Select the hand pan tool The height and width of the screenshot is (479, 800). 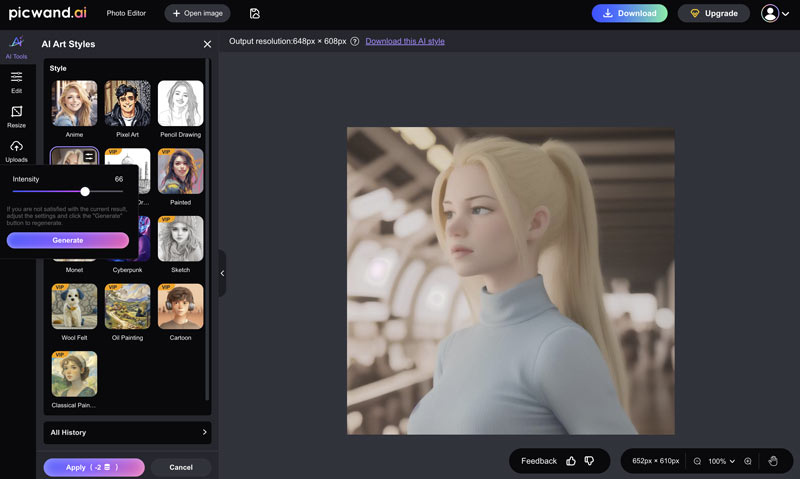click(x=773, y=461)
